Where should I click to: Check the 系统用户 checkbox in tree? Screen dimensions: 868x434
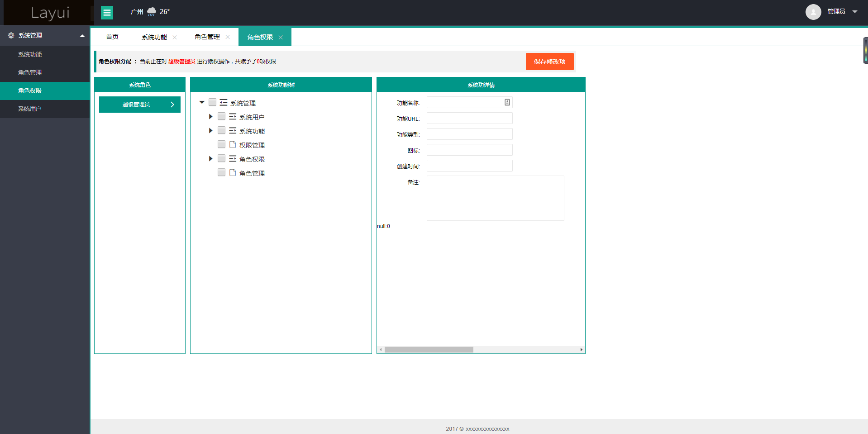tap(221, 116)
